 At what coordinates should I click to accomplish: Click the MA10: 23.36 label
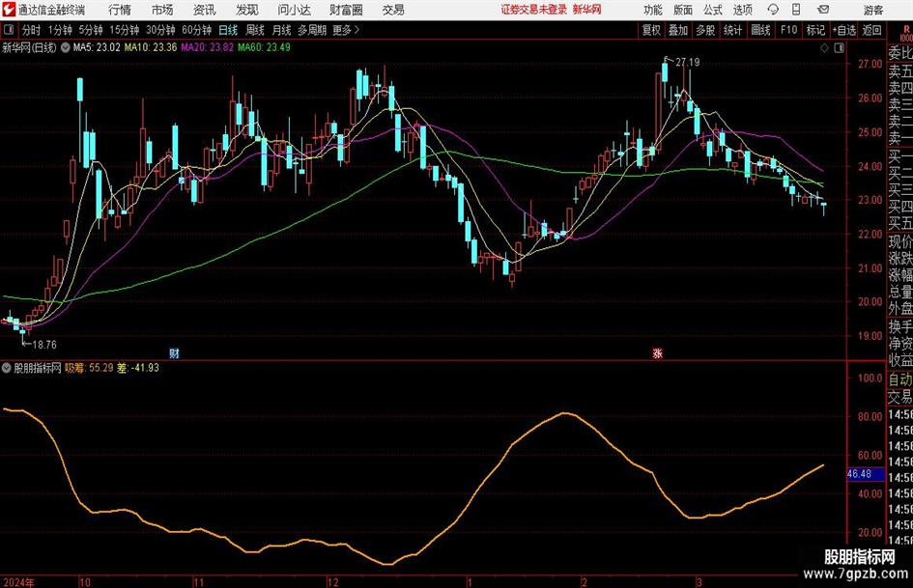tap(151, 47)
